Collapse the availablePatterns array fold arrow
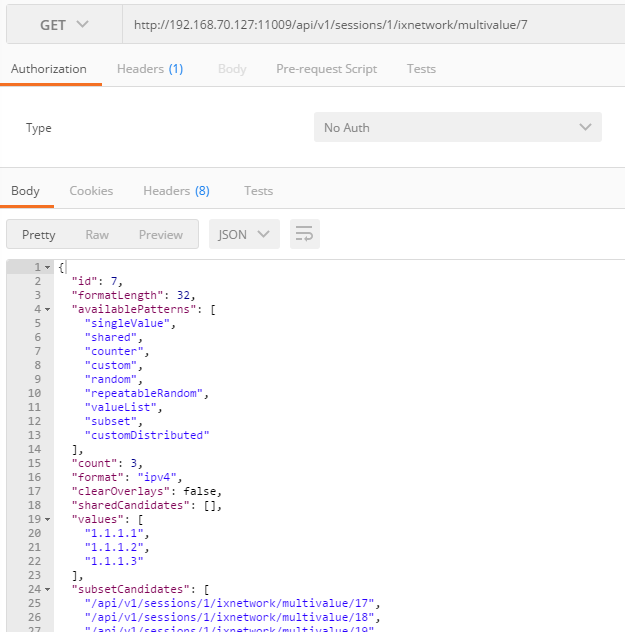Screen dimensions: 625x632 click(x=47, y=310)
